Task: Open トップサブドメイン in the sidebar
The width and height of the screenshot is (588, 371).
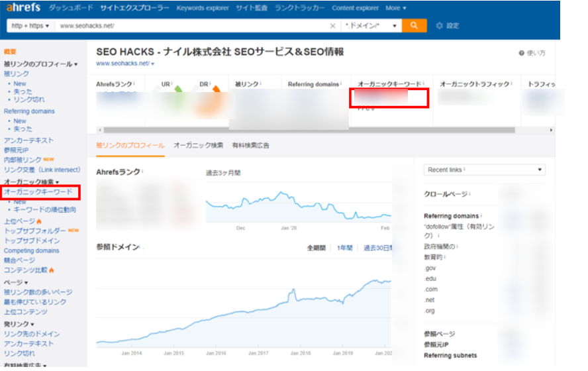Action: coord(32,240)
